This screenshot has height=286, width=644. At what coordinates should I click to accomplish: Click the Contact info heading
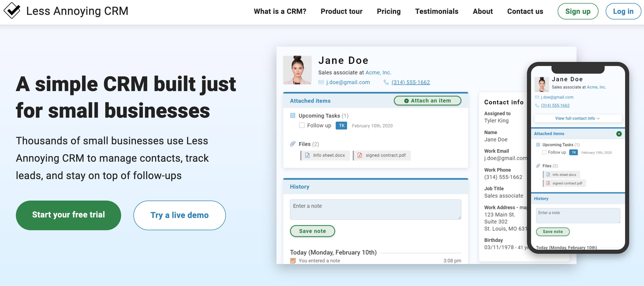[x=504, y=102]
